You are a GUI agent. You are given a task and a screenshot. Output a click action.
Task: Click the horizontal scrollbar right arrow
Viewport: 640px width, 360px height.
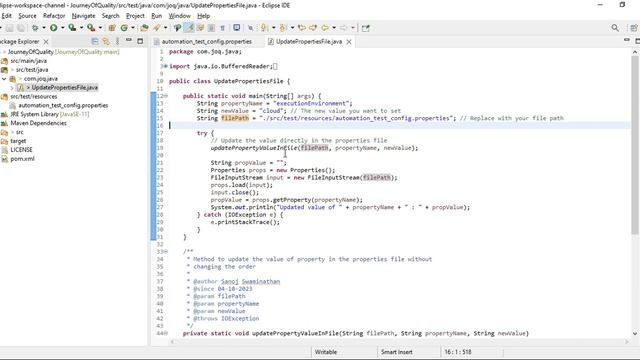click(x=627, y=342)
